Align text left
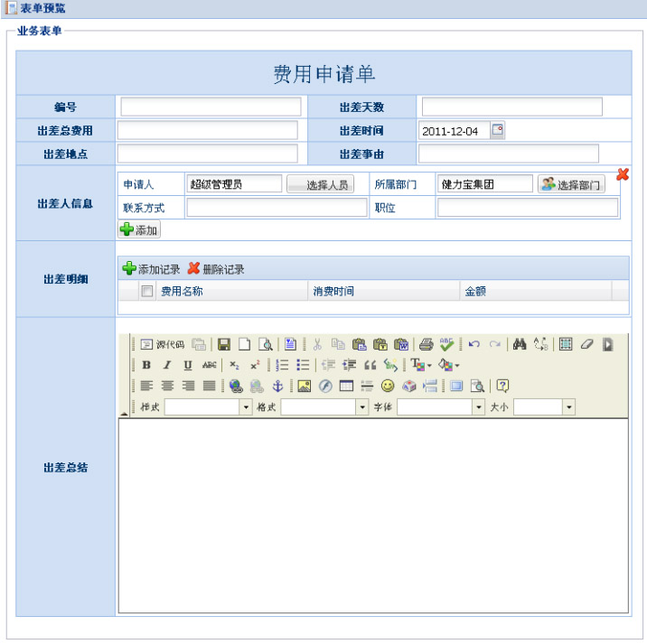The height and width of the screenshot is (644, 647). pyautogui.click(x=146, y=386)
